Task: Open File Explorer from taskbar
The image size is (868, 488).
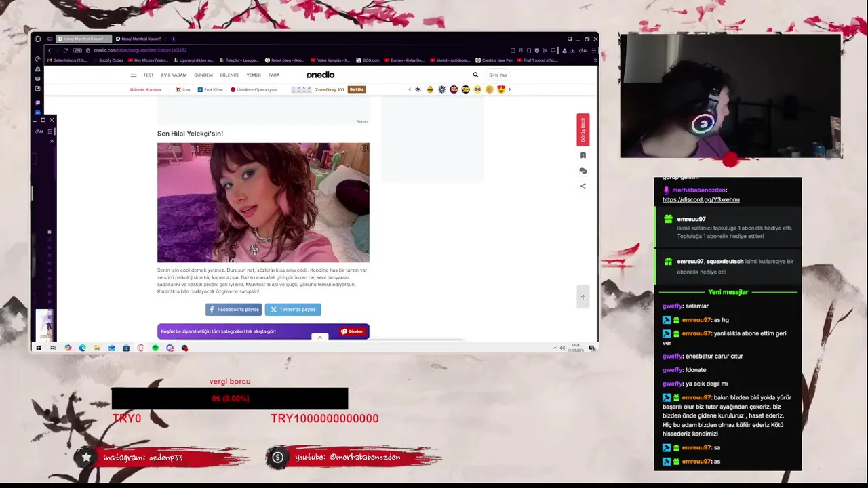Action: click(97, 348)
